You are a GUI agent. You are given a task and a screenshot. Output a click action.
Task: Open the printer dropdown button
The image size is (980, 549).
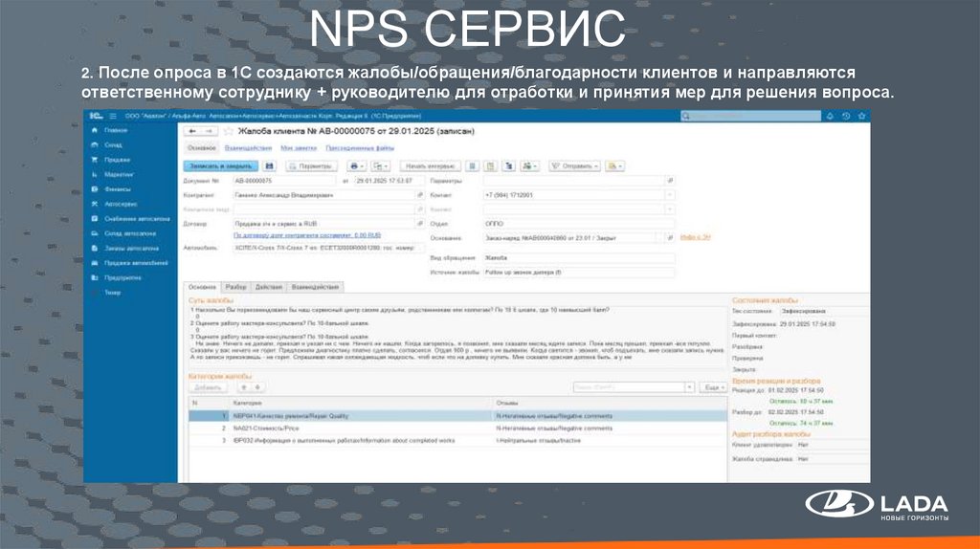(x=356, y=166)
